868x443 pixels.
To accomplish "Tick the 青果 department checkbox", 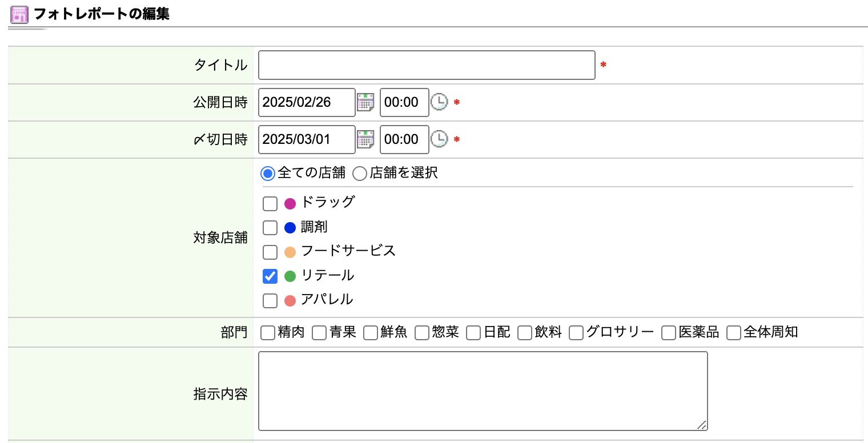I will pos(319,333).
